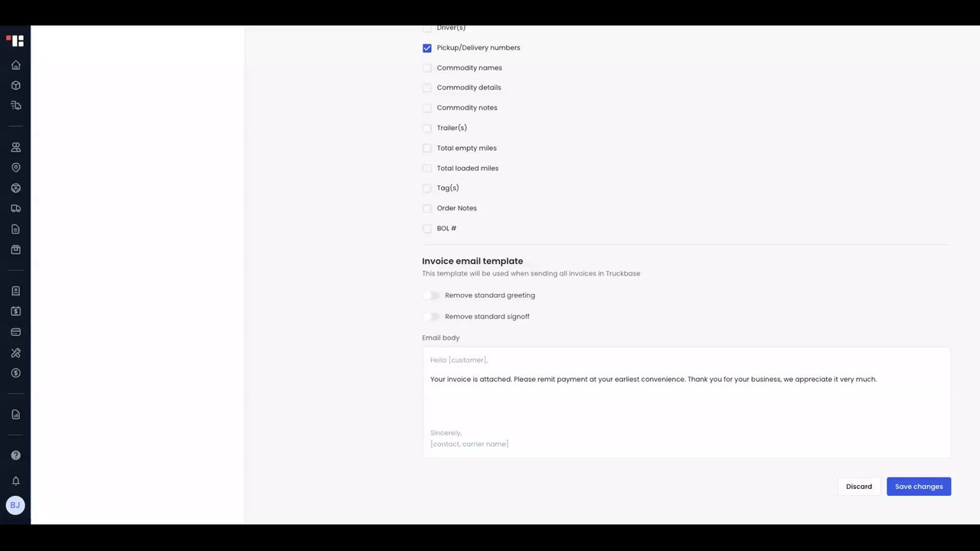Uncheck Pickup/Delivery numbers checkbox

pos(427,48)
